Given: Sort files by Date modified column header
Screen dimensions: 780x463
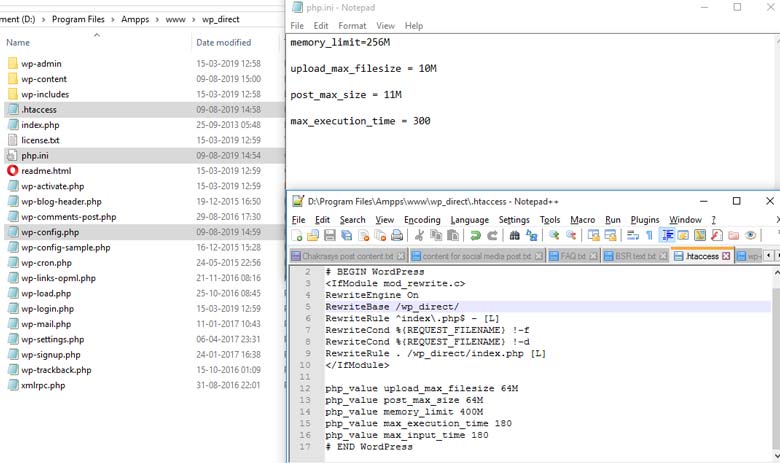Looking at the screenshot, I should point(223,43).
